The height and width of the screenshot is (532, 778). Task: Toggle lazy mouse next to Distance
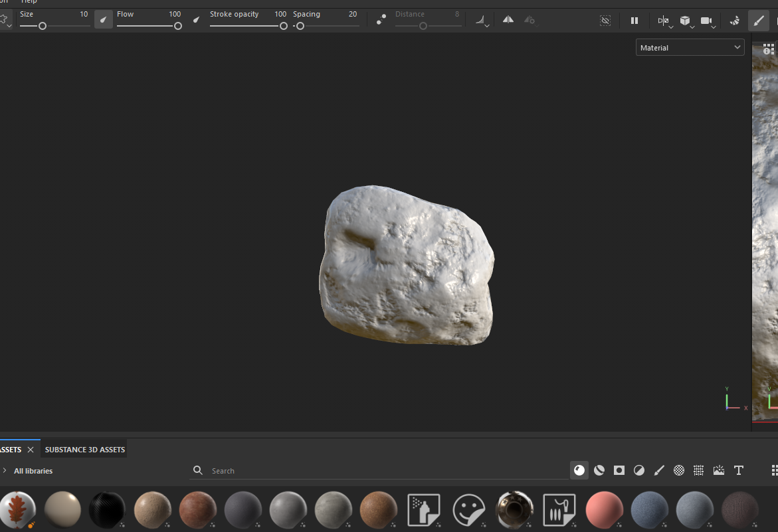381,20
